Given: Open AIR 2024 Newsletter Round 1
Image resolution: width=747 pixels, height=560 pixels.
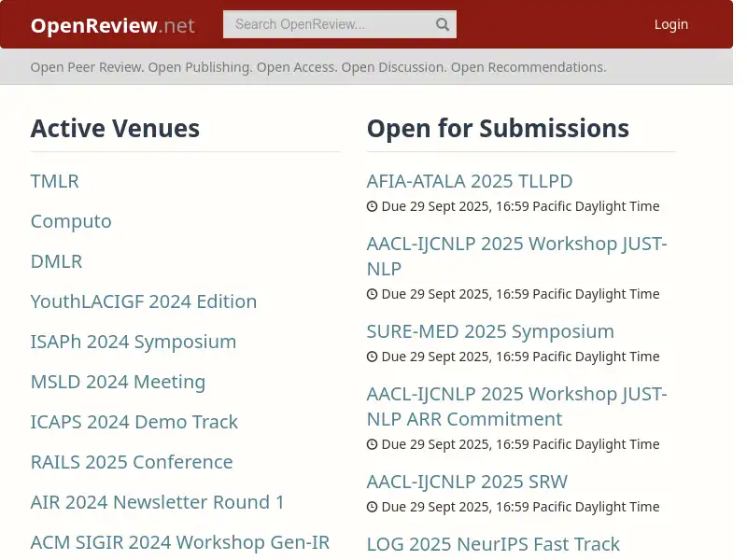Looking at the screenshot, I should 157,502.
